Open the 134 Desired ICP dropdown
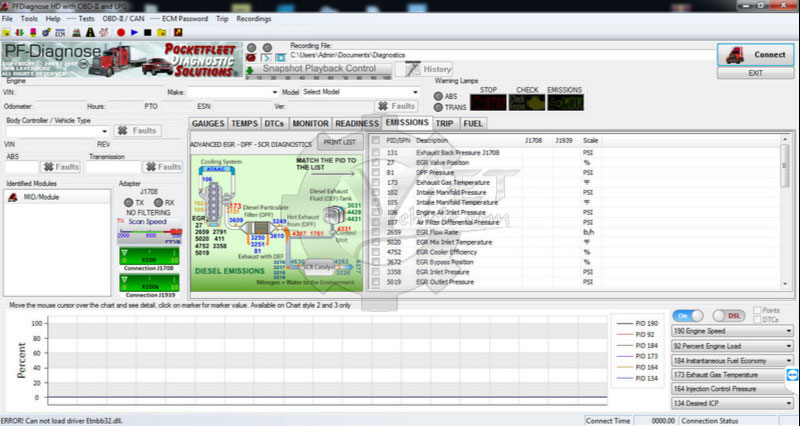Viewport: 800px width, 426px height. pyautogui.click(x=732, y=403)
